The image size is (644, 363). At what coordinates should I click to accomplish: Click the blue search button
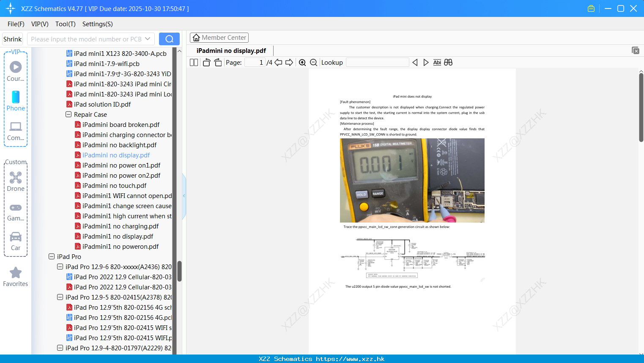169,39
